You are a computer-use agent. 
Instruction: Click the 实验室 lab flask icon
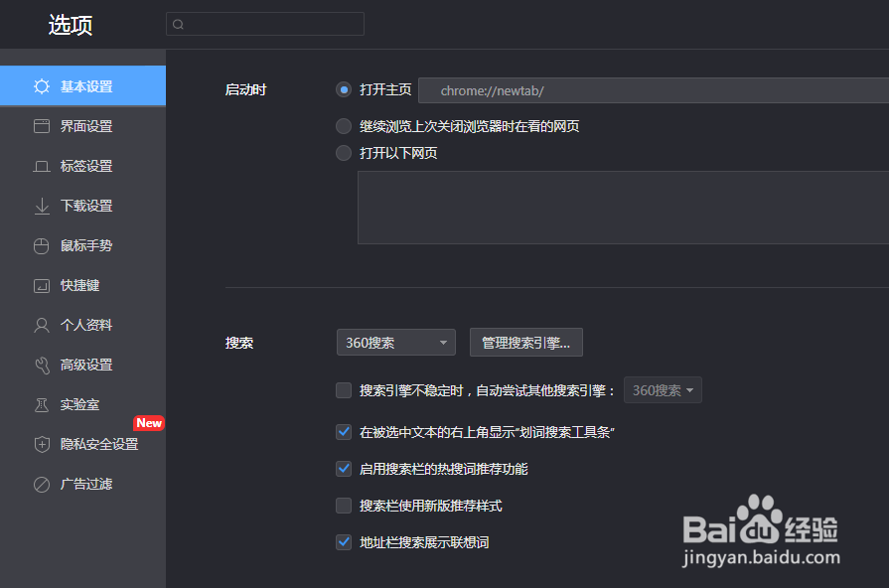(41, 404)
